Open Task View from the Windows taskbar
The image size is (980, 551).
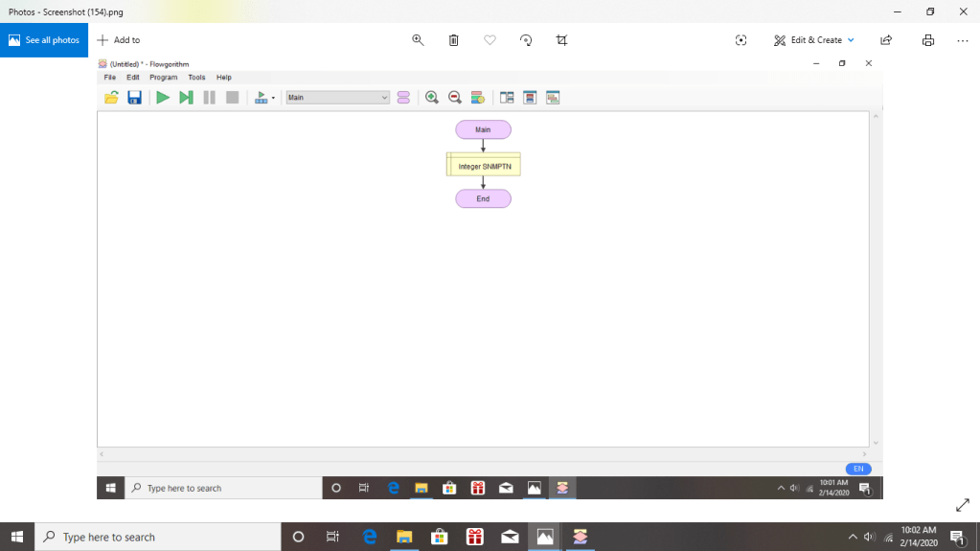click(x=332, y=537)
